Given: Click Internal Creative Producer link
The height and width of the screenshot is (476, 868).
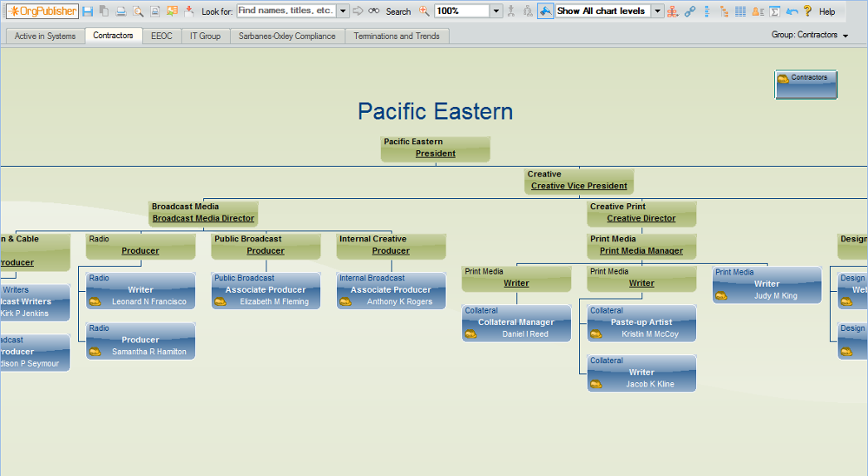Looking at the screenshot, I should click(x=391, y=251).
